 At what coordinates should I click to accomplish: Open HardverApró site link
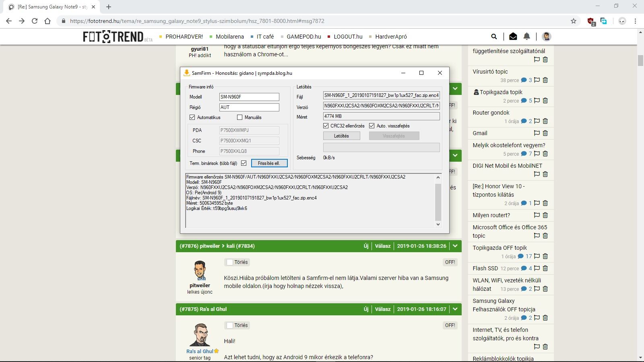click(391, 37)
